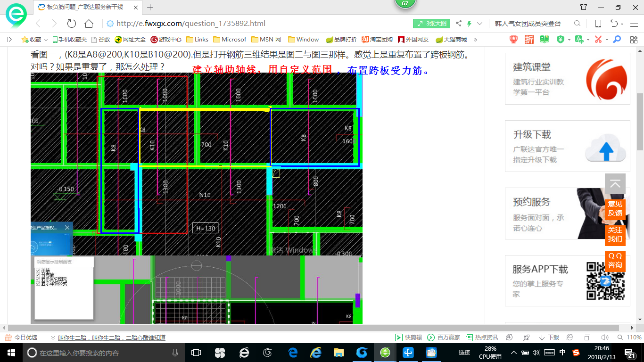Close the 产品授权 popup with X

tap(67, 228)
